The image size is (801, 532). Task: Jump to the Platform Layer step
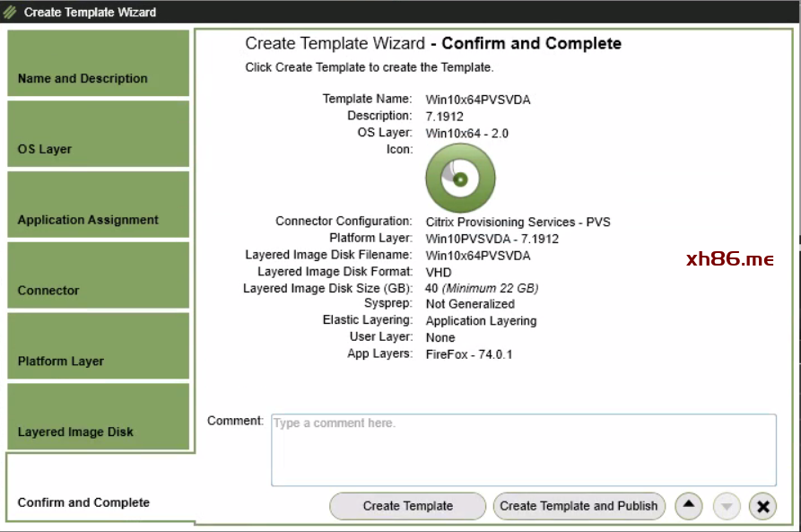pyautogui.click(x=99, y=346)
